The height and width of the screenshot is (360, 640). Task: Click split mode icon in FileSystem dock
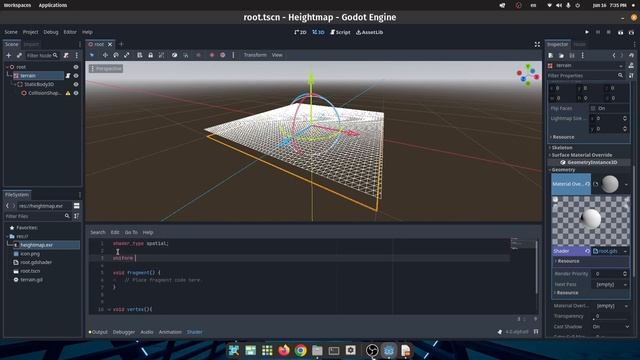[76, 206]
